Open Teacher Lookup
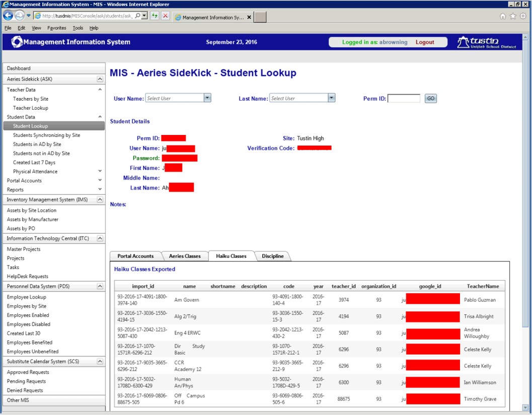This screenshot has height=415, width=532. coord(31,108)
